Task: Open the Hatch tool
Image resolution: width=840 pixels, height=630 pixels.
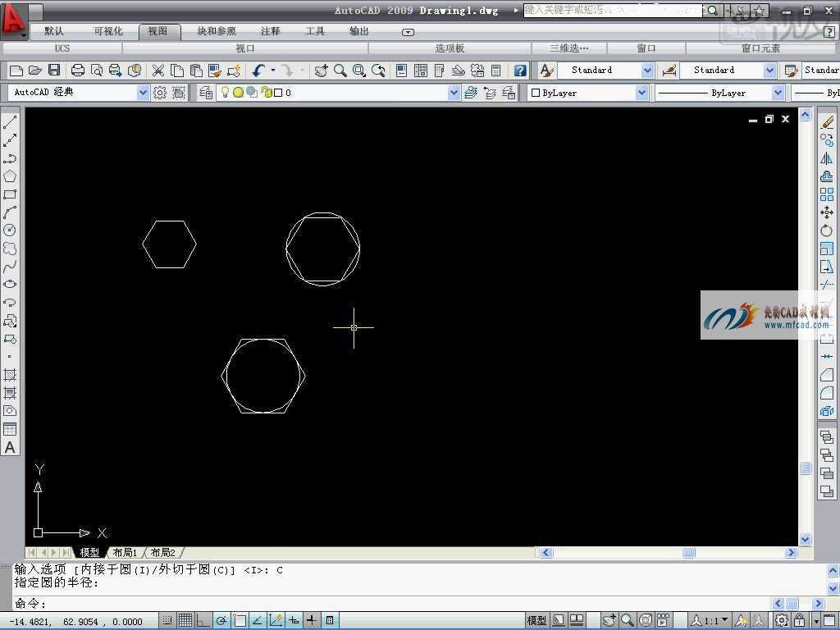Action: (x=10, y=375)
